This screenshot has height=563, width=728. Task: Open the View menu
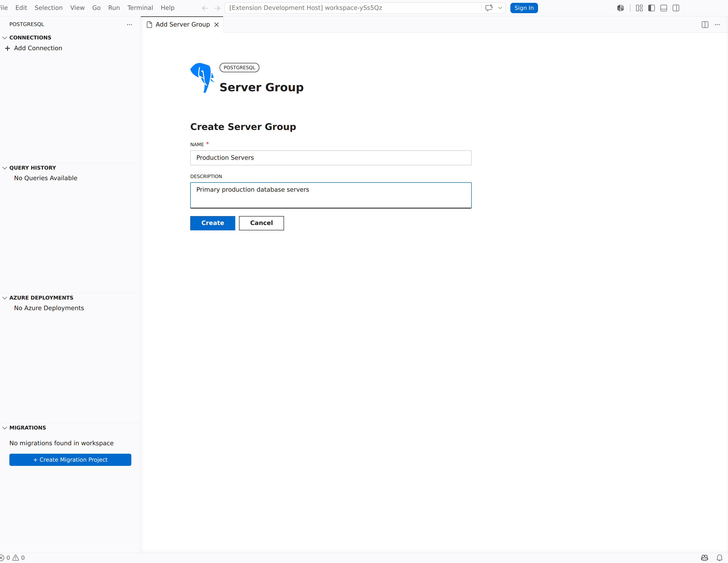(77, 8)
